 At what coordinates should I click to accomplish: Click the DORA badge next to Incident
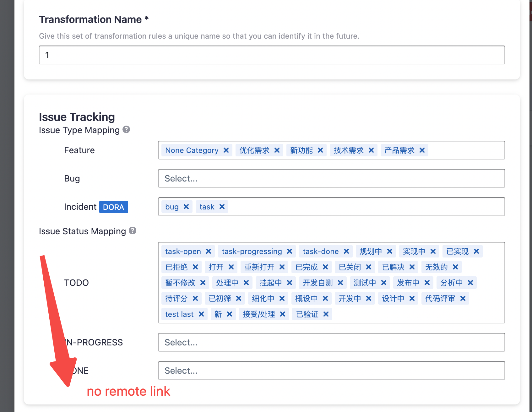(114, 207)
